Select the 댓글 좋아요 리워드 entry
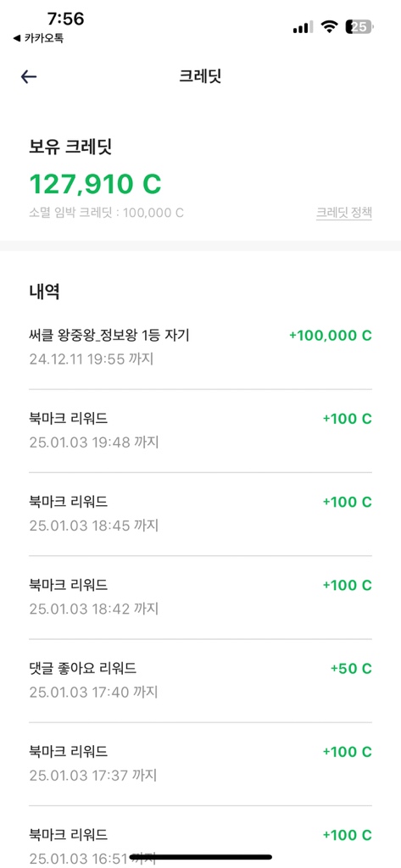 click(200, 681)
